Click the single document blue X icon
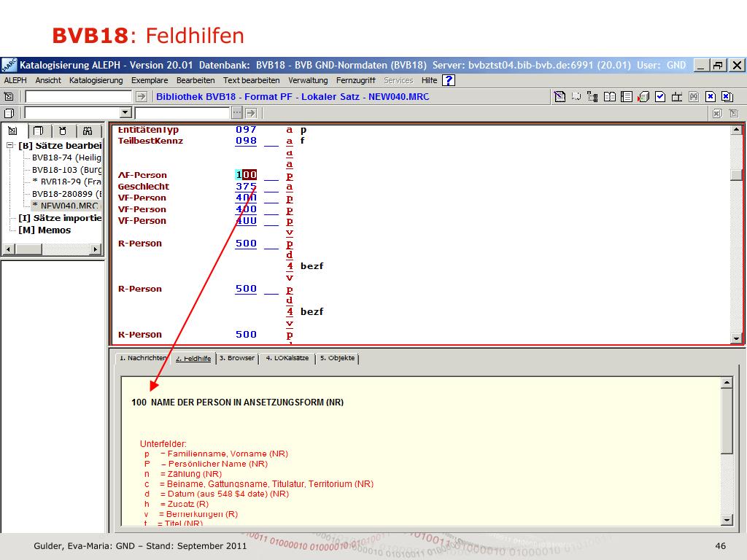The image size is (747, 560). click(711, 96)
